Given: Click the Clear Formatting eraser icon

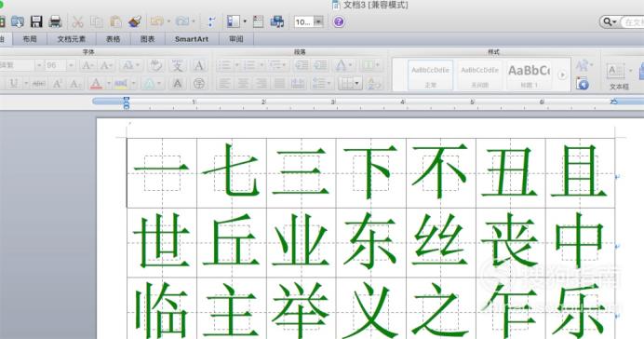Looking at the screenshot, I should [155, 65].
